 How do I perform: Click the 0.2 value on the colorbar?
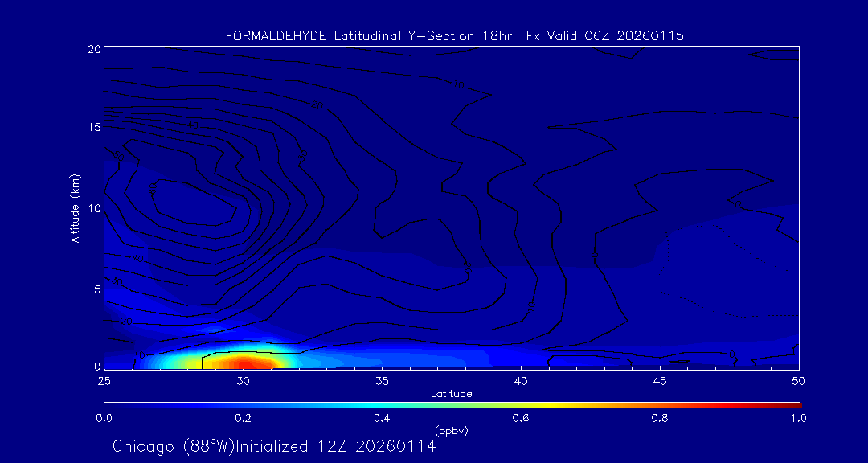[243, 418]
